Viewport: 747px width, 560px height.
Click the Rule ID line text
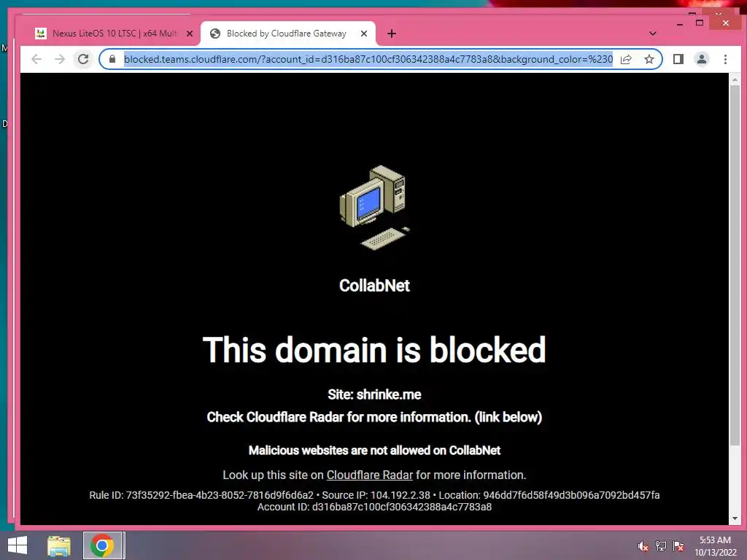(374, 495)
